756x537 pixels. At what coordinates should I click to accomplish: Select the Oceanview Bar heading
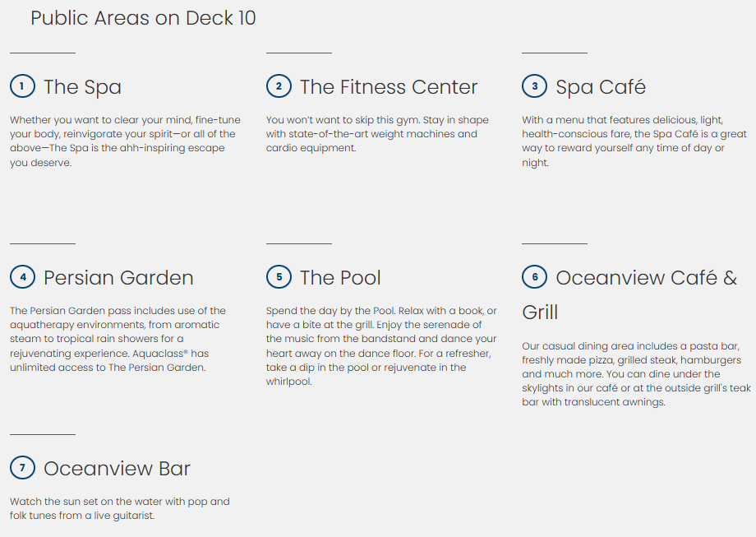117,469
